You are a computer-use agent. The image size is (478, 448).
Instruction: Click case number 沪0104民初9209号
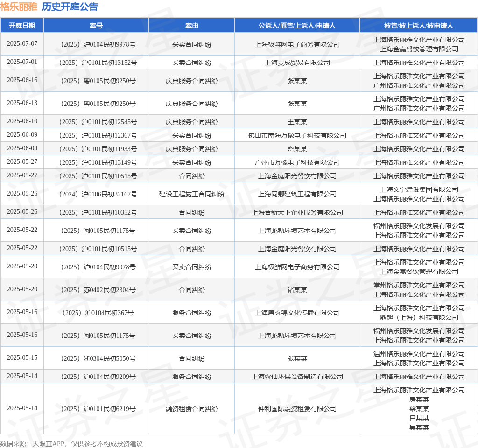(x=98, y=377)
